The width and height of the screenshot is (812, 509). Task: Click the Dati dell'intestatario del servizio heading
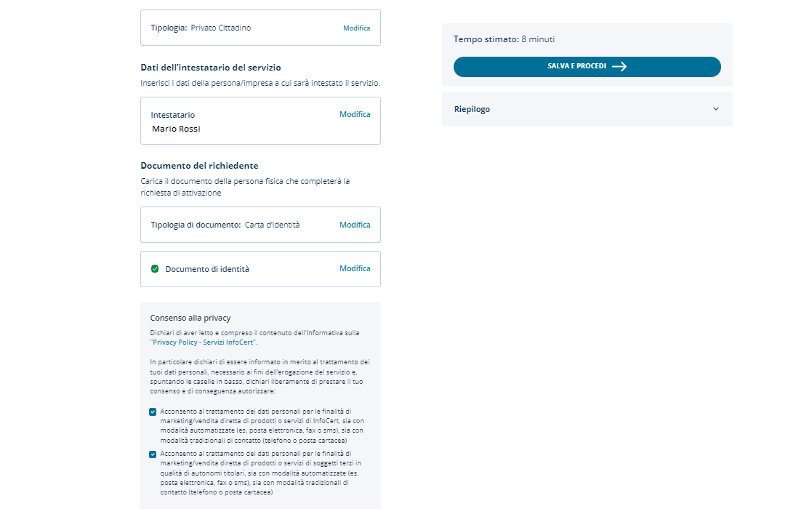(211, 68)
